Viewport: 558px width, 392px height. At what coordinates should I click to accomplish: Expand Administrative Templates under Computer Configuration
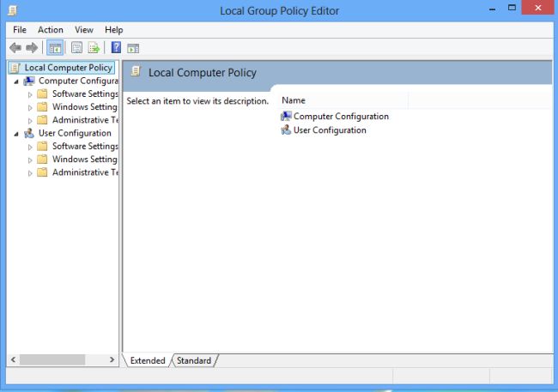pyautogui.click(x=30, y=121)
